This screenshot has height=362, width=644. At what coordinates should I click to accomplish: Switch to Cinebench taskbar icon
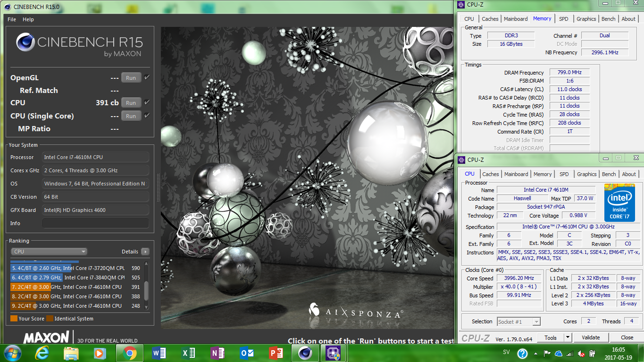(x=305, y=353)
